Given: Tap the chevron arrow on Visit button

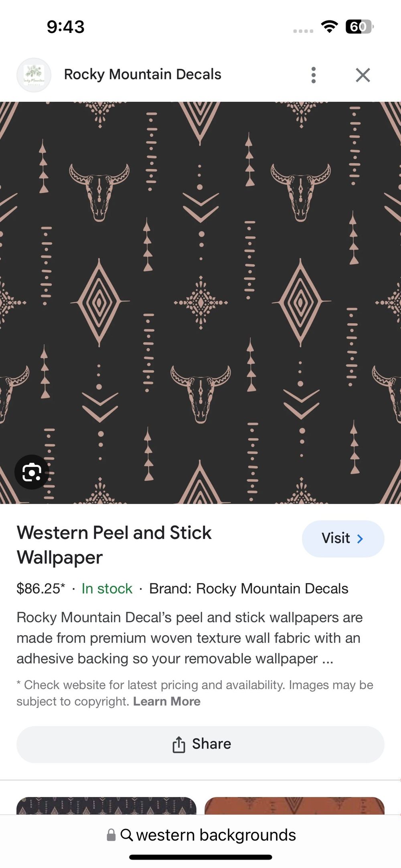Looking at the screenshot, I should 360,538.
